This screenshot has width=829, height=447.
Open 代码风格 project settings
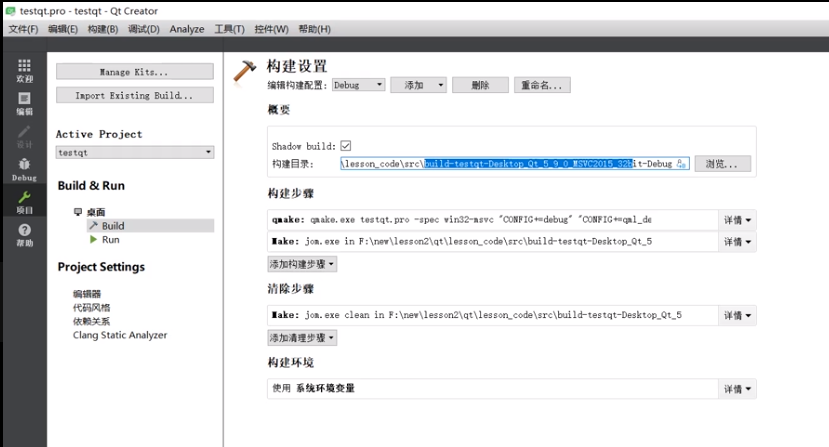91,307
